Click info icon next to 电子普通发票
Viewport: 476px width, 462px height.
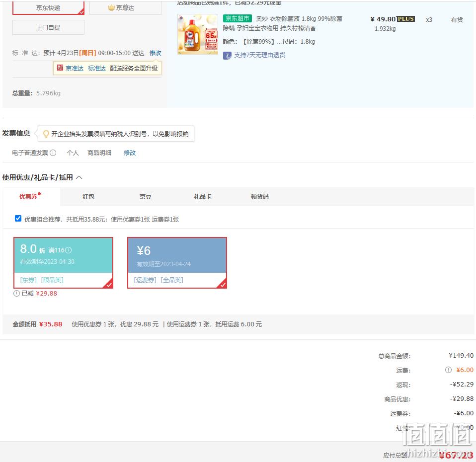coord(53,153)
